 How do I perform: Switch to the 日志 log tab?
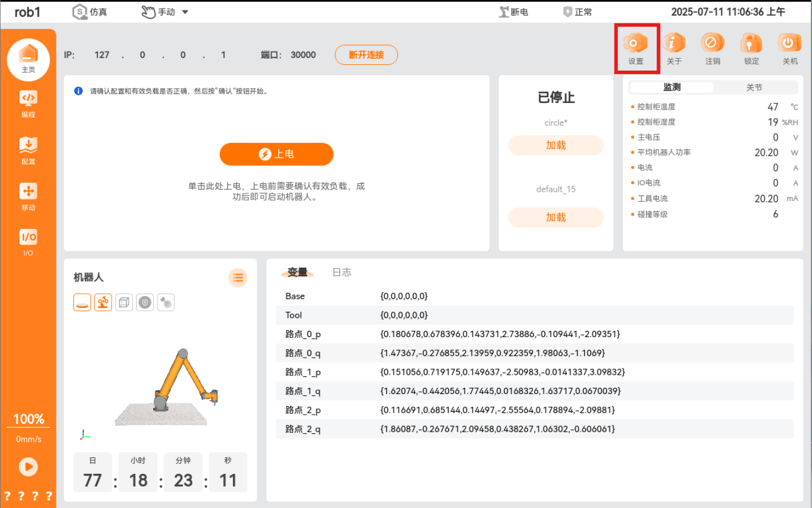pyautogui.click(x=342, y=272)
